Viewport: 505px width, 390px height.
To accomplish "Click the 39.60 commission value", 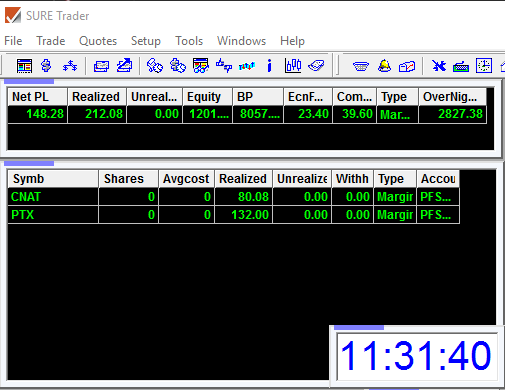I will [x=357, y=114].
